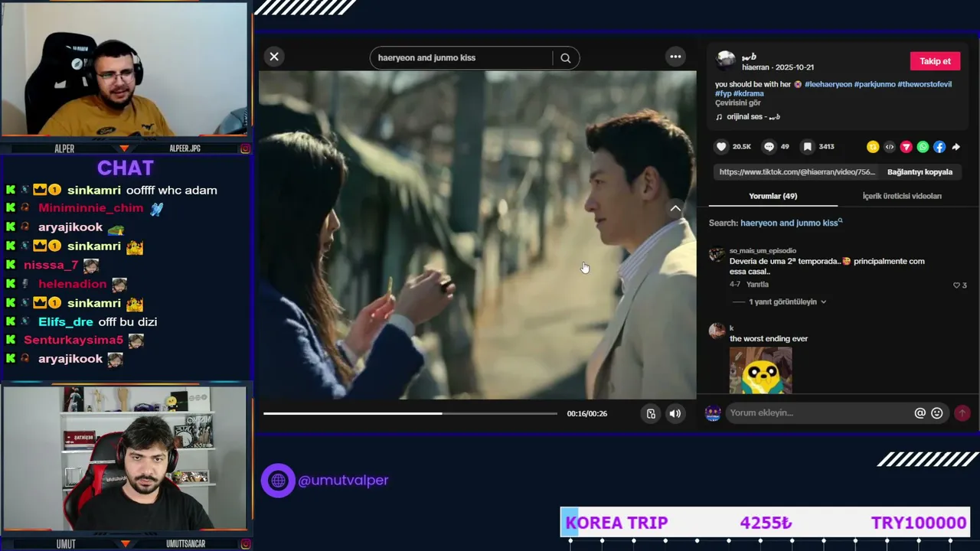The height and width of the screenshot is (551, 980).
Task: Open commenter 'k' profile avatar
Action: (717, 331)
